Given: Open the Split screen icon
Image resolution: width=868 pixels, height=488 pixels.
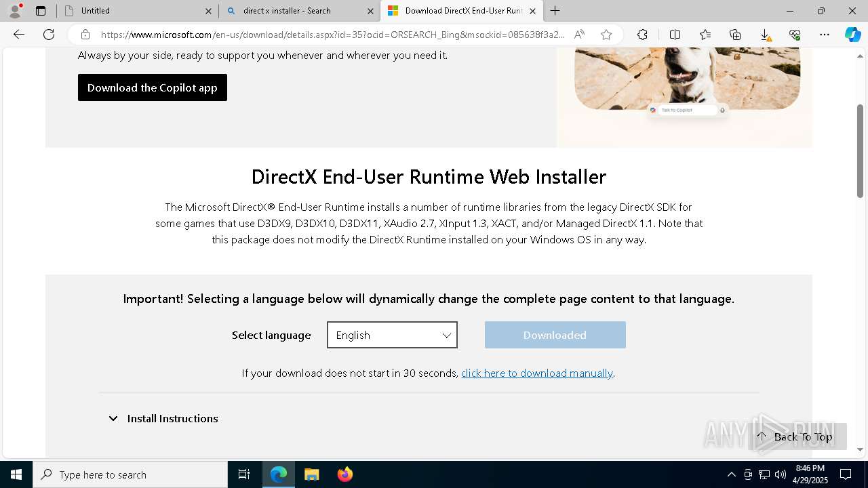Looking at the screenshot, I should coord(675,35).
